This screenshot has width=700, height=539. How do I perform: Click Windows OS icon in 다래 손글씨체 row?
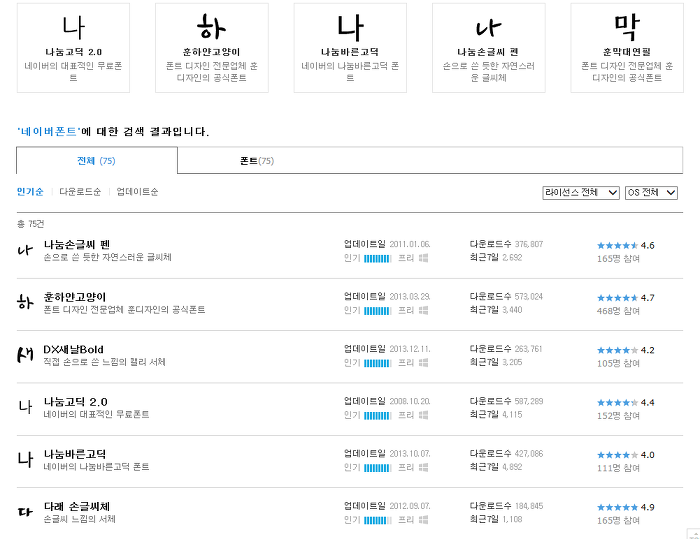[424, 520]
